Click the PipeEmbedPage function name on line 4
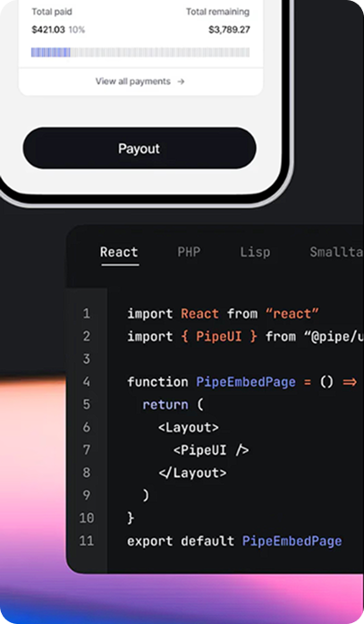 [x=246, y=382]
